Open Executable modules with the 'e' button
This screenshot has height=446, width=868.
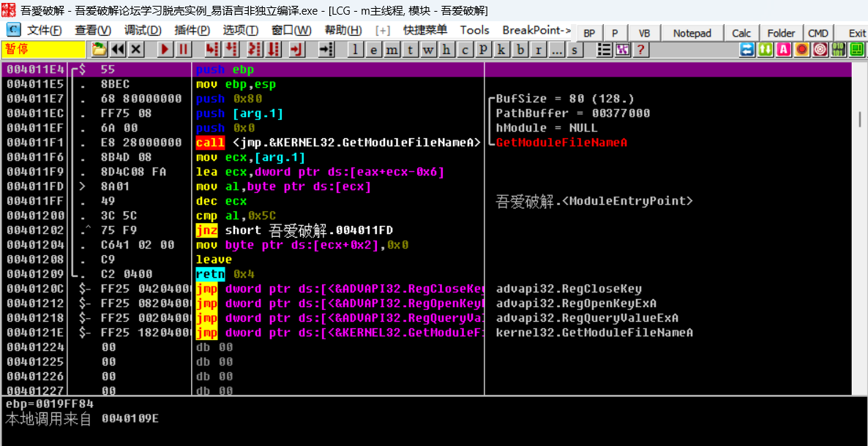click(373, 50)
